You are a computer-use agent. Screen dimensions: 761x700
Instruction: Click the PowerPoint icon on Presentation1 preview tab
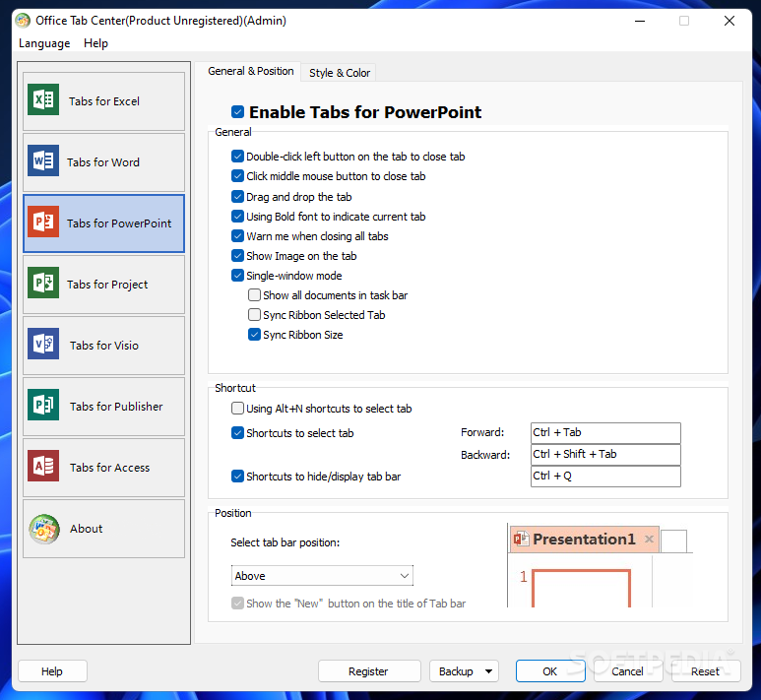click(x=521, y=539)
